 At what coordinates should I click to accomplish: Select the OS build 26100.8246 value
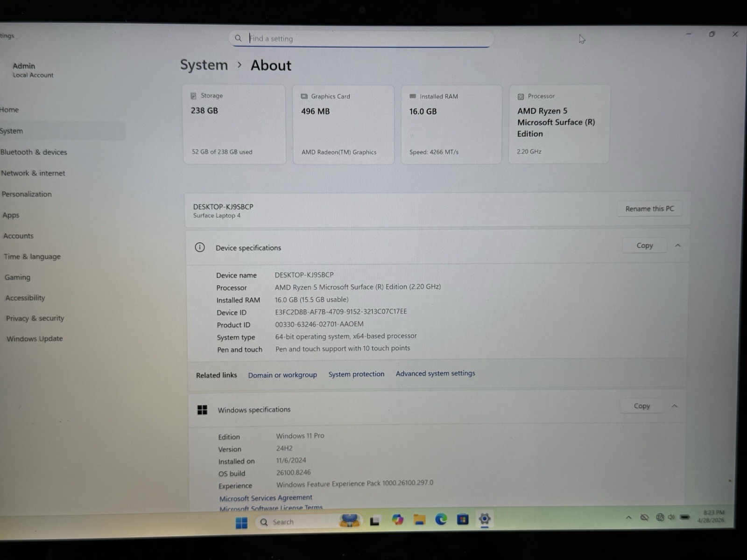click(293, 472)
